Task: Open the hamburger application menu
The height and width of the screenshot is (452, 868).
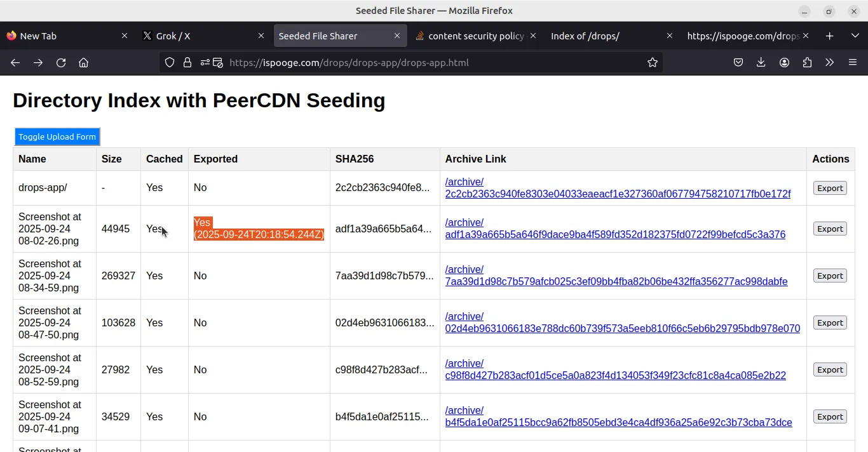Action: [x=853, y=62]
